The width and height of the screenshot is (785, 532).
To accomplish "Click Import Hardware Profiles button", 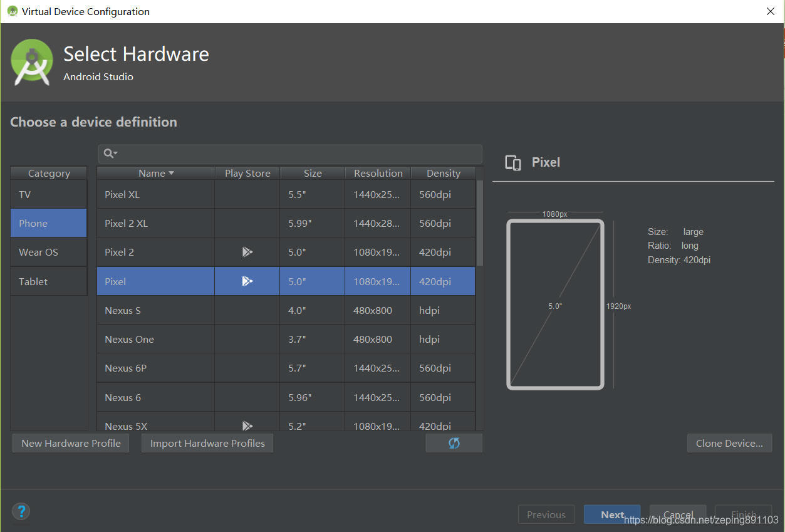I will (x=207, y=443).
